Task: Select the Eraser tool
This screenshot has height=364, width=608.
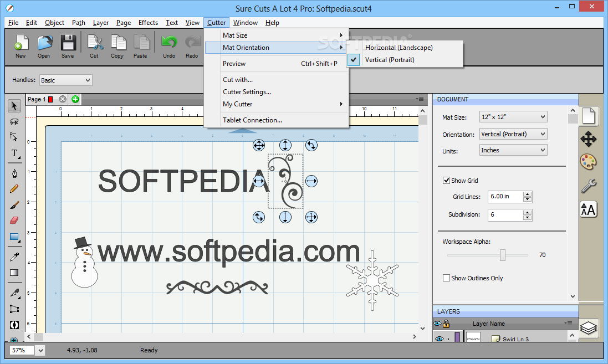Action: point(14,220)
